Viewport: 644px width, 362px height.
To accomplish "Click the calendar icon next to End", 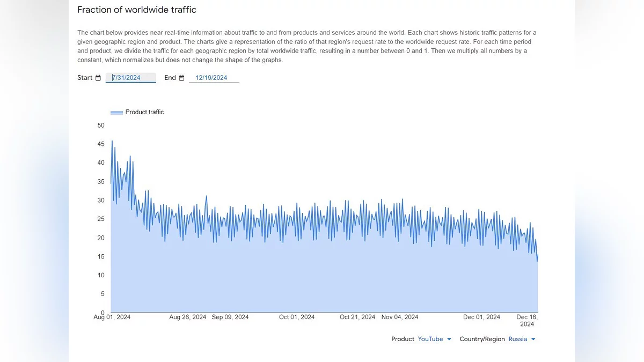I will (x=181, y=78).
